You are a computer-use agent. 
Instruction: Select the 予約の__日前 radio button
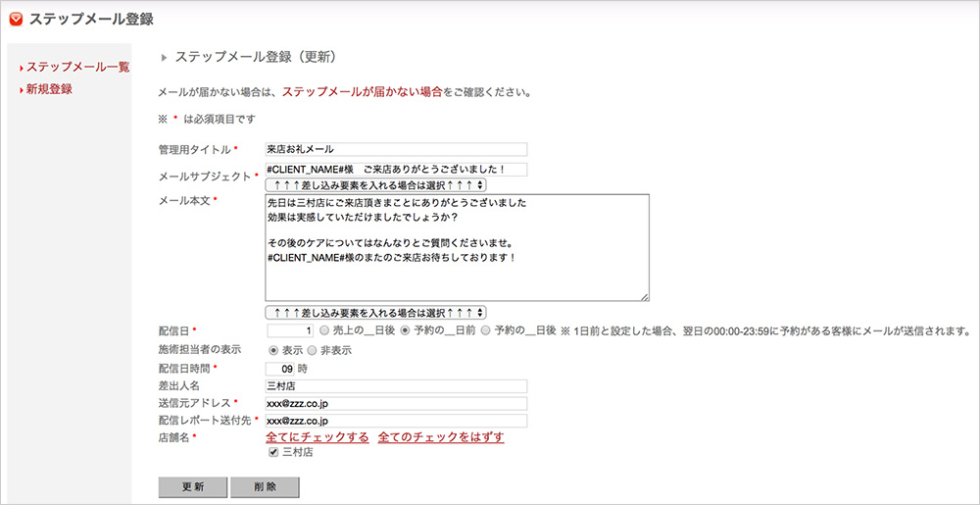(405, 331)
